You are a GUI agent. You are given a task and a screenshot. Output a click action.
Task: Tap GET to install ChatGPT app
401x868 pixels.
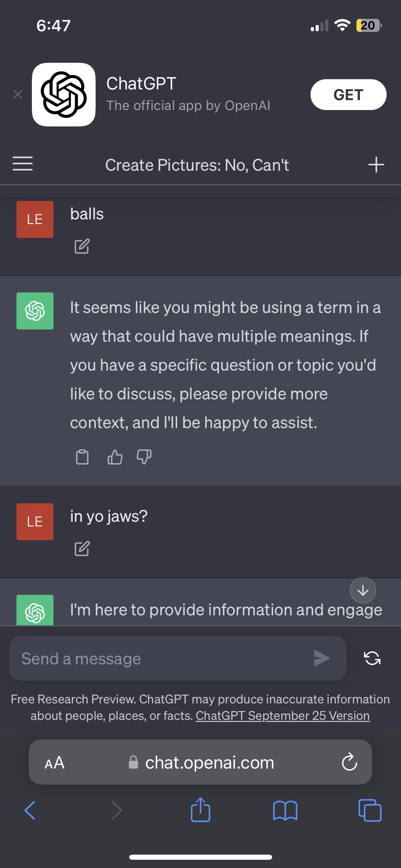348,95
